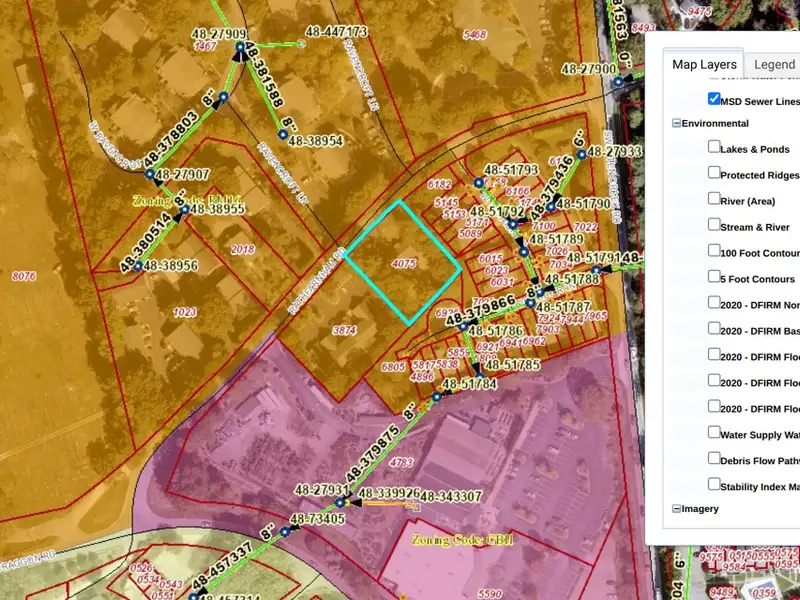Select manhole node labeled 48-38956
This screenshot has height=600, width=800.
[135, 266]
